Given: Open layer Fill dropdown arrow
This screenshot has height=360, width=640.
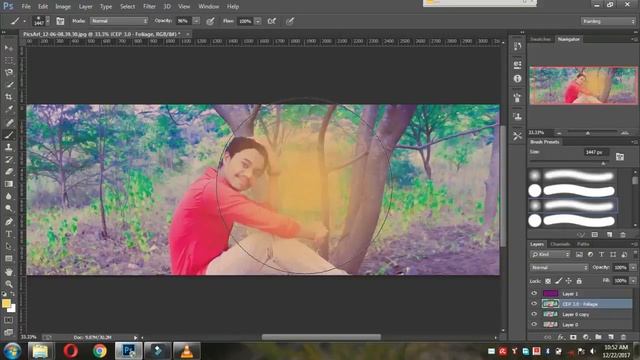Looking at the screenshot, I should coord(633,281).
